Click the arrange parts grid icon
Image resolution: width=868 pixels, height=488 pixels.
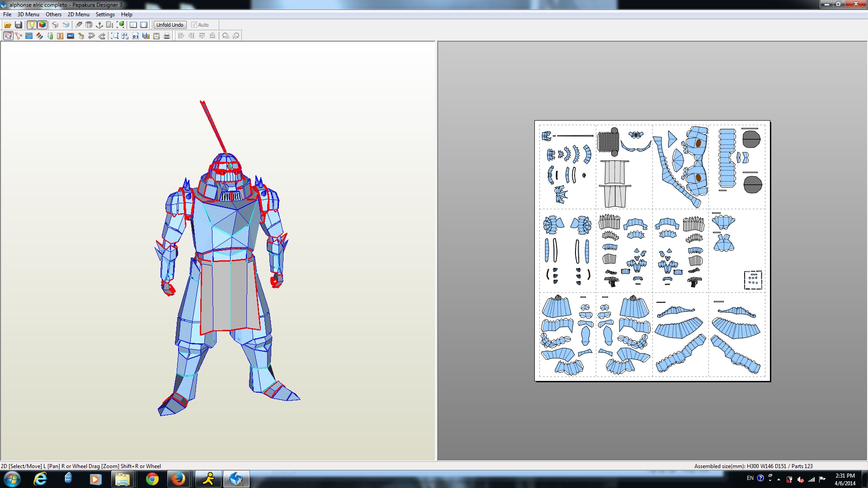[125, 36]
